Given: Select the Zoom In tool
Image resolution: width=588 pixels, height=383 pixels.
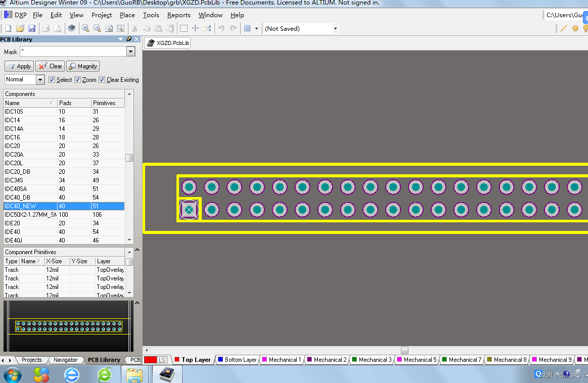Looking at the screenshot, I should (85, 28).
